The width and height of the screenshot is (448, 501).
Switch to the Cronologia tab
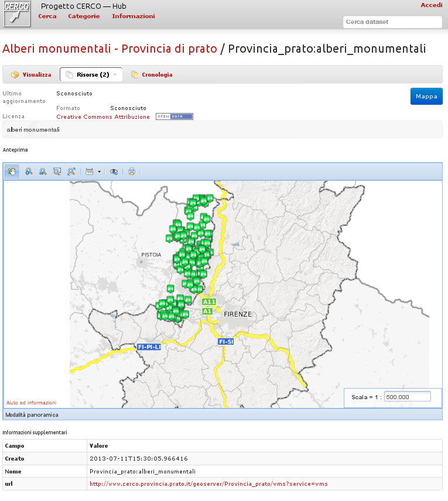coord(152,74)
